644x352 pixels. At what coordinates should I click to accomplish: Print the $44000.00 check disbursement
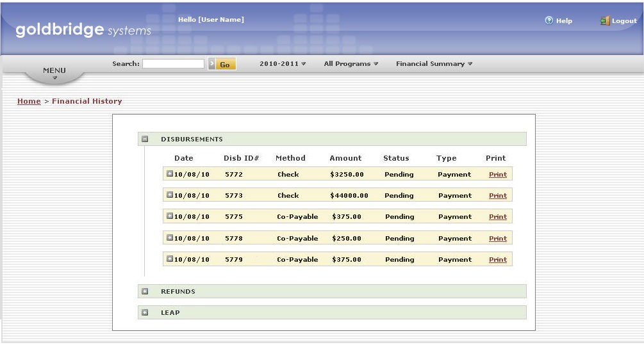(x=497, y=196)
